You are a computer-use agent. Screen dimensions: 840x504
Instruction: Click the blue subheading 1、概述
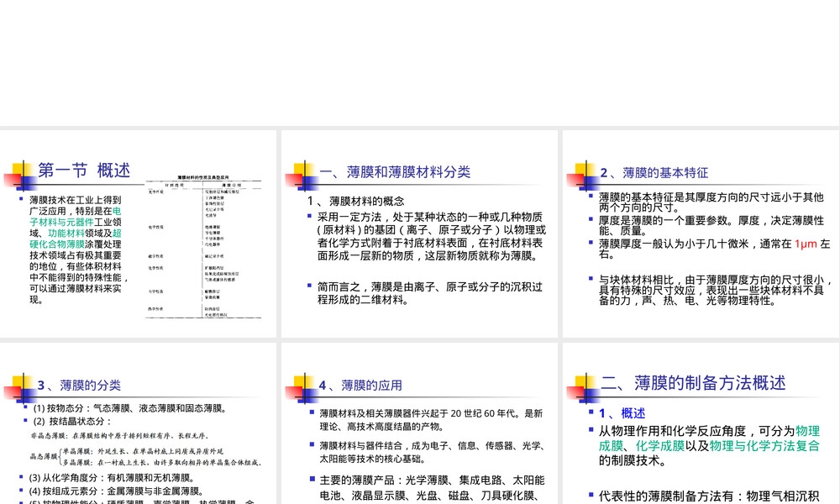click(x=622, y=413)
